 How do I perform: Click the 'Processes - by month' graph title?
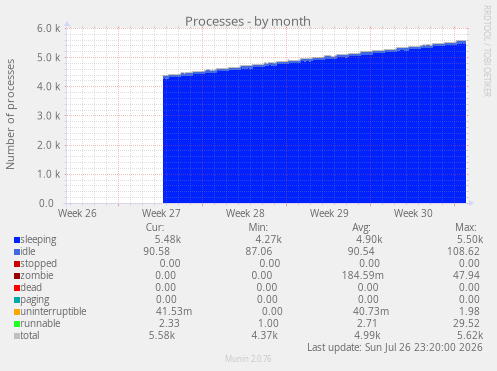(248, 22)
